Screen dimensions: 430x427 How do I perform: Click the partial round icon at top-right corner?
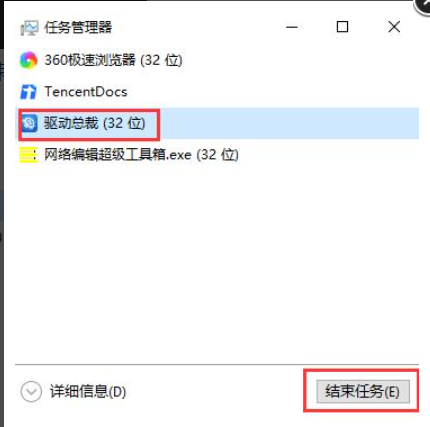click(x=422, y=7)
